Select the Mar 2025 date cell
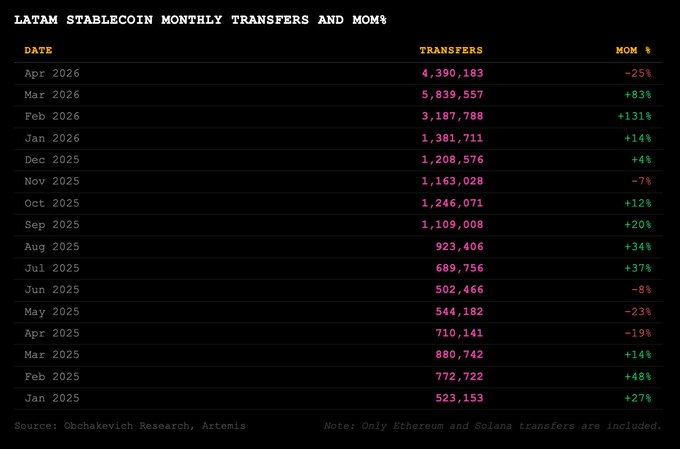Screen dimensions: 680x449 coord(52,354)
